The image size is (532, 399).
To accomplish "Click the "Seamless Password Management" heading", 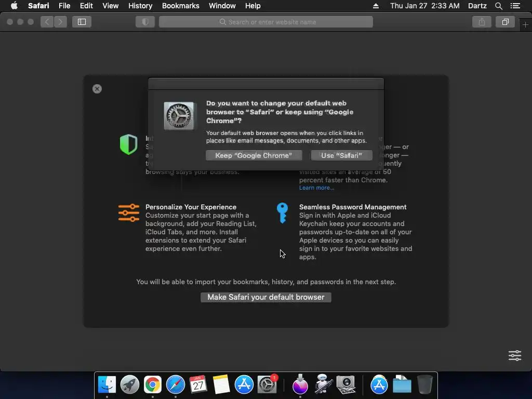I will pos(353,207).
